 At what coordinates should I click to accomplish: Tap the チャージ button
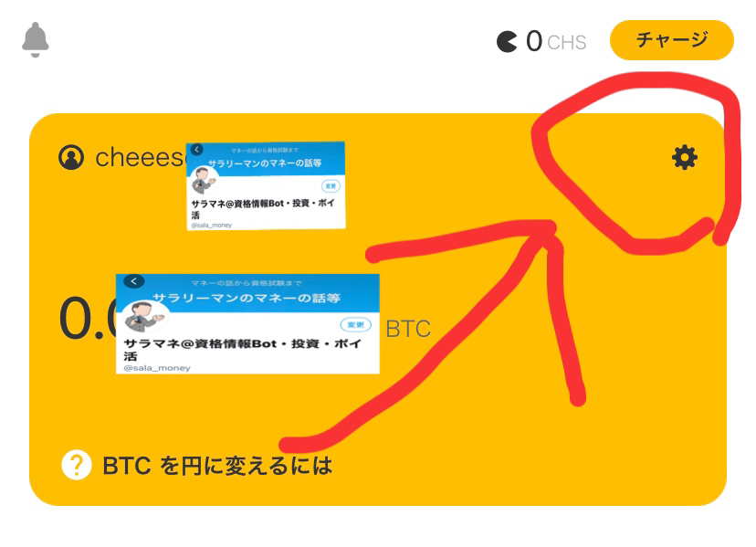672,40
